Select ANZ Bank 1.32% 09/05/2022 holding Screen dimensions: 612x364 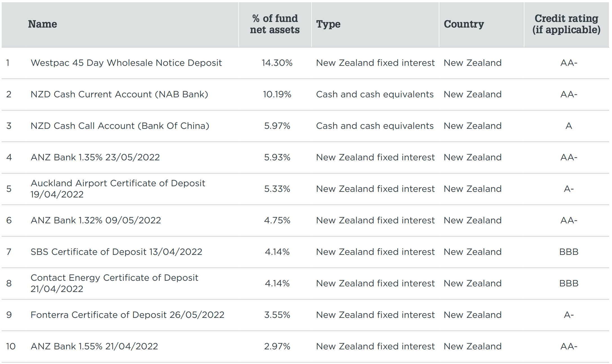tap(96, 220)
